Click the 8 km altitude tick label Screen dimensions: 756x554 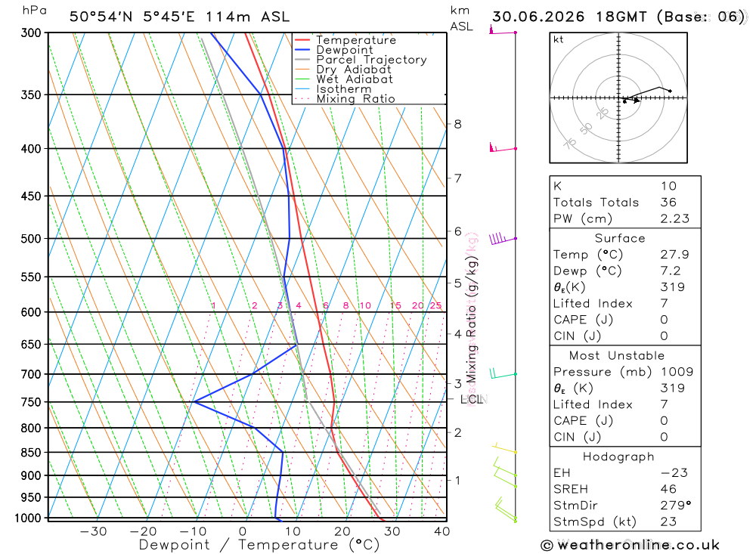point(457,125)
